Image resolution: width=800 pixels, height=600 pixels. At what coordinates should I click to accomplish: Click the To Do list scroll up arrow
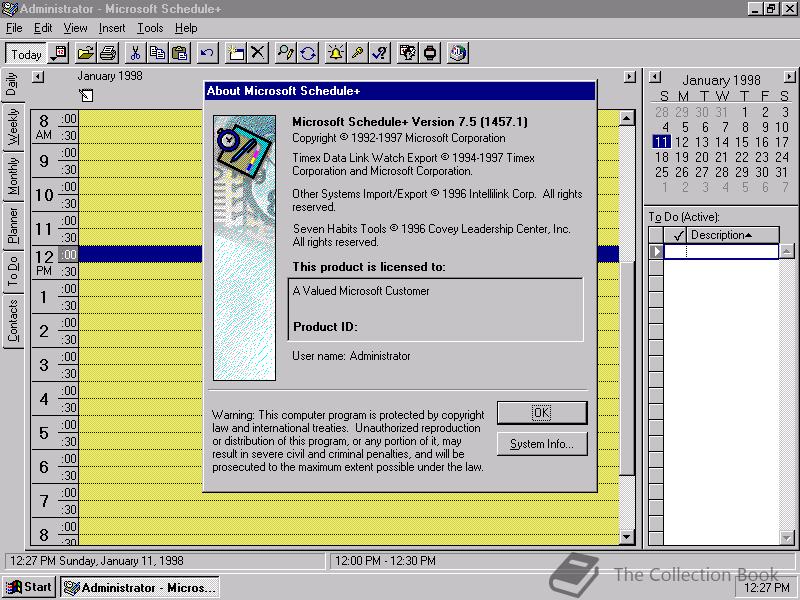tap(787, 251)
